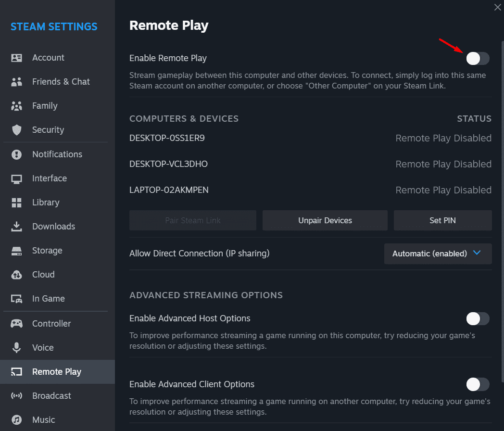This screenshot has height=431, width=504.
Task: Open the Allow Direct Connection dropdown
Action: (438, 254)
